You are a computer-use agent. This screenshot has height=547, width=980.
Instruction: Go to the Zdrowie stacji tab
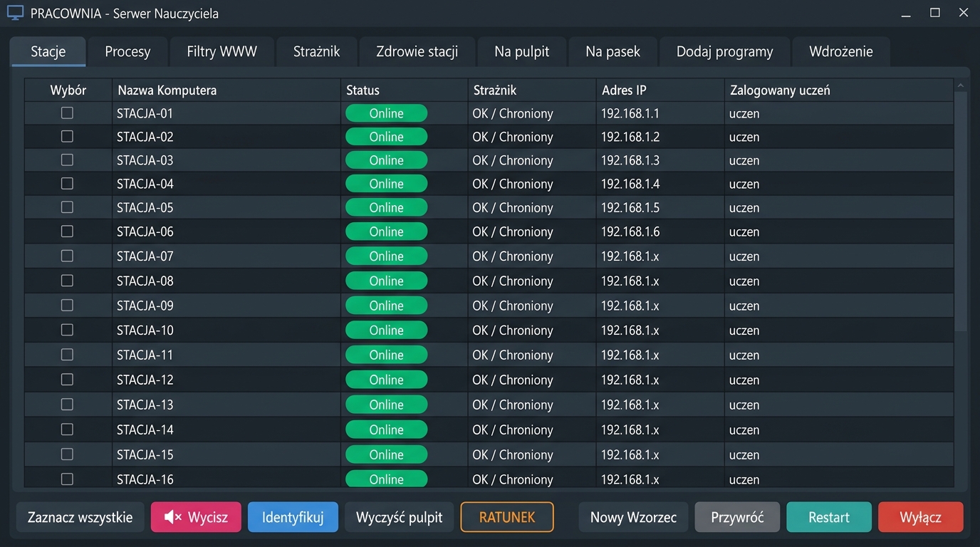417,51
